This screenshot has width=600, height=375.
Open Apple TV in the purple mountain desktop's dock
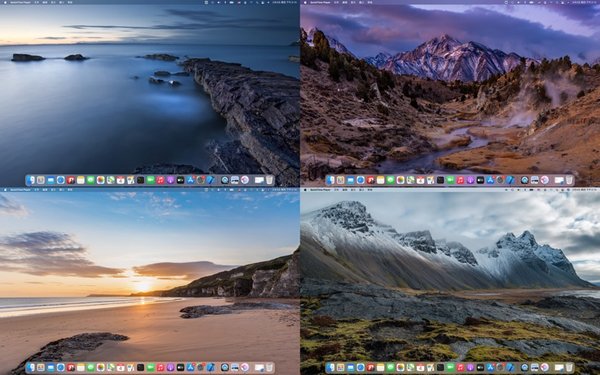pos(480,180)
